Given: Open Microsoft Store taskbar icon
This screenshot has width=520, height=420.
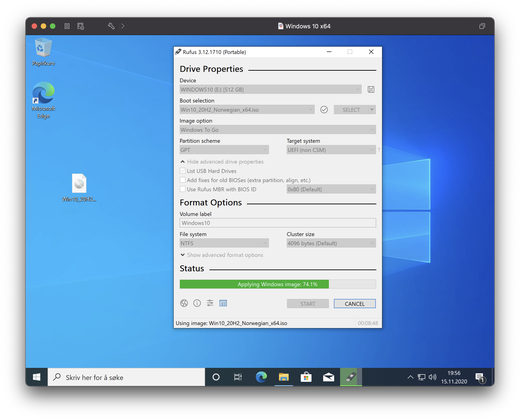Looking at the screenshot, I should coord(306,377).
